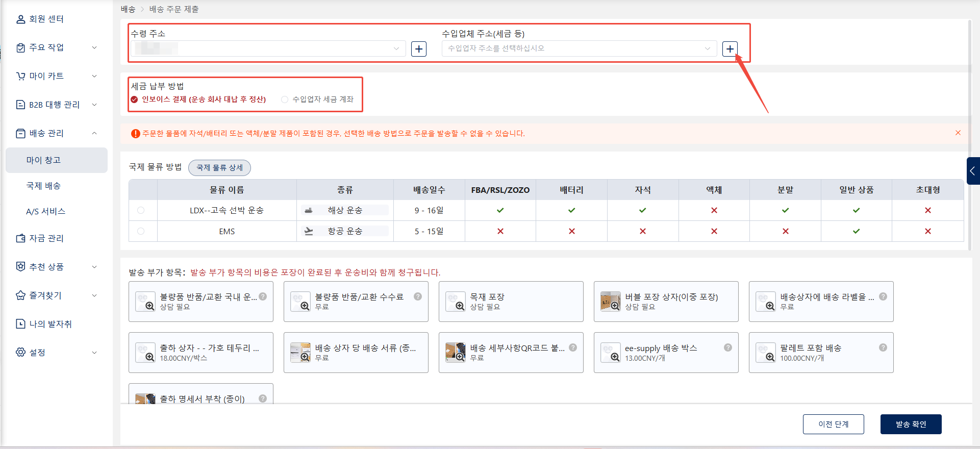
Task: Preview the 버블 포장 상자 thumbnail image
Action: [x=611, y=302]
